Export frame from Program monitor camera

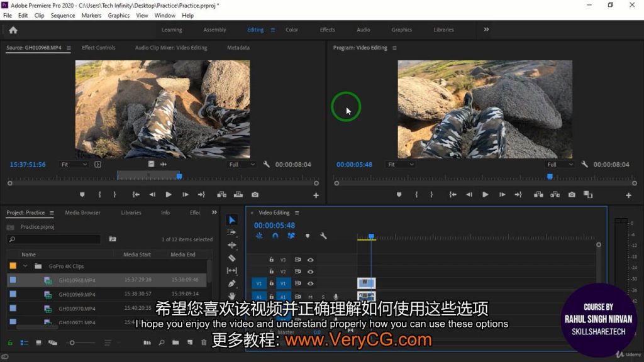[572, 195]
